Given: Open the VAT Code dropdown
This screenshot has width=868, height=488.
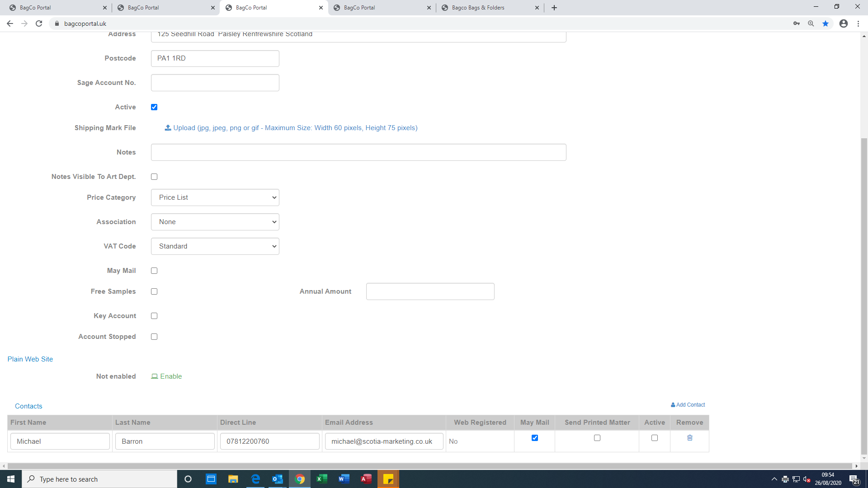Looking at the screenshot, I should (215, 246).
